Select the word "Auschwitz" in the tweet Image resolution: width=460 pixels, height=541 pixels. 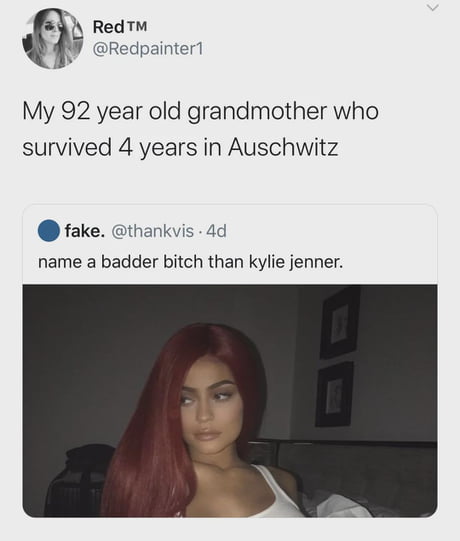tap(283, 147)
